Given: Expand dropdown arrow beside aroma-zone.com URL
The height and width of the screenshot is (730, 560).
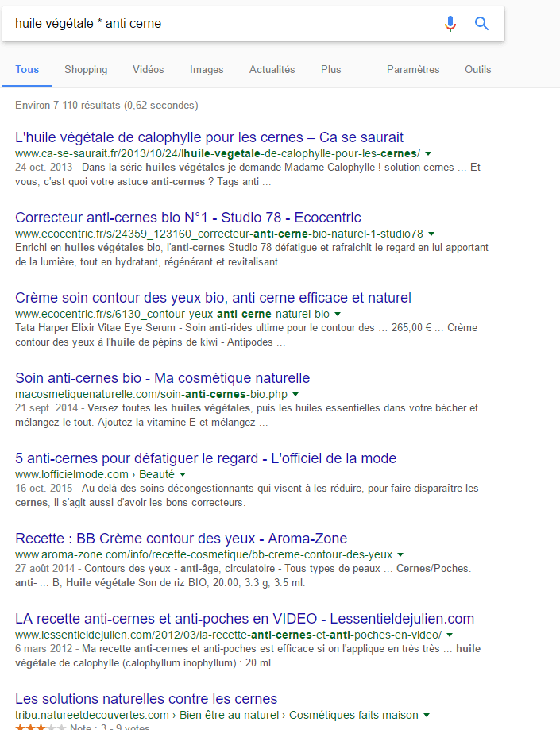Looking at the screenshot, I should point(400,554).
